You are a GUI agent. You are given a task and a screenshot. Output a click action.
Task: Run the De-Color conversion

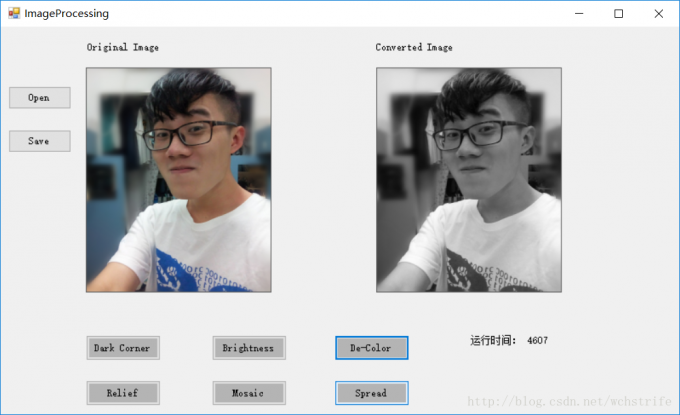click(x=372, y=348)
